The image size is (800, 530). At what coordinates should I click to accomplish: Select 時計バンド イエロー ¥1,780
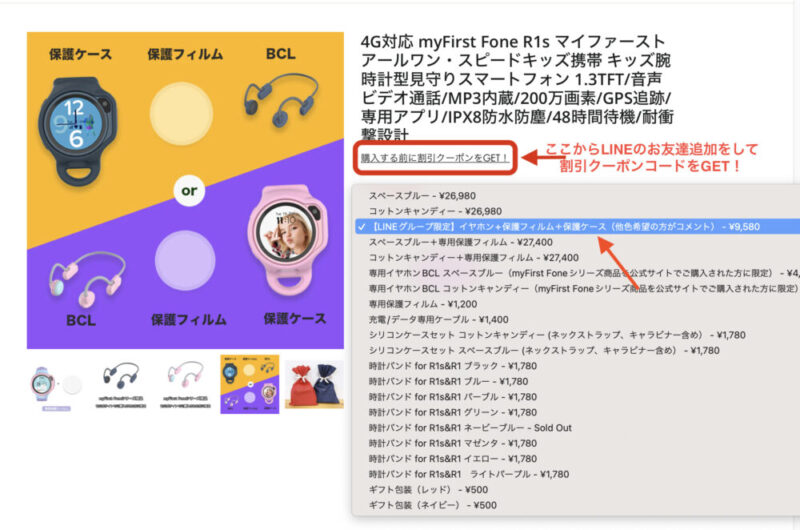click(x=577, y=459)
